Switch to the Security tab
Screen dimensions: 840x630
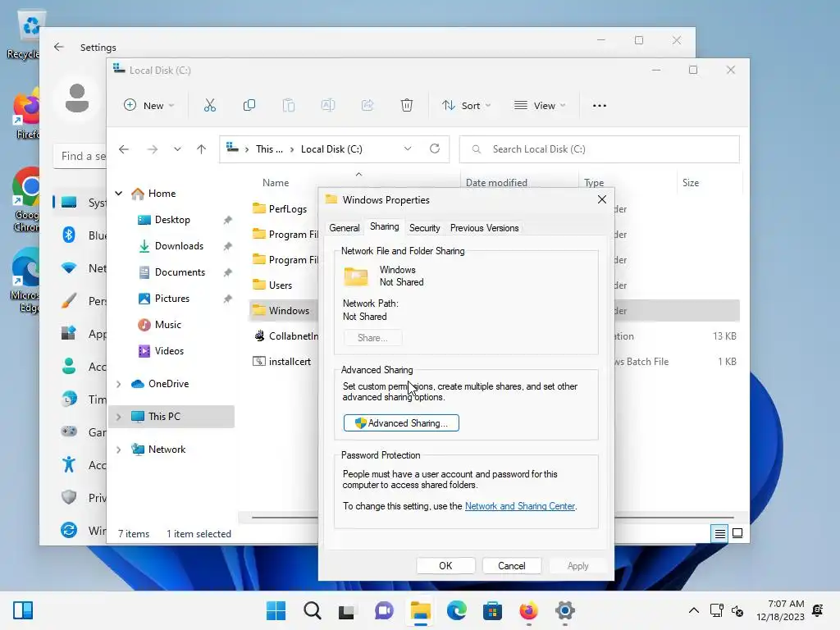click(x=424, y=228)
